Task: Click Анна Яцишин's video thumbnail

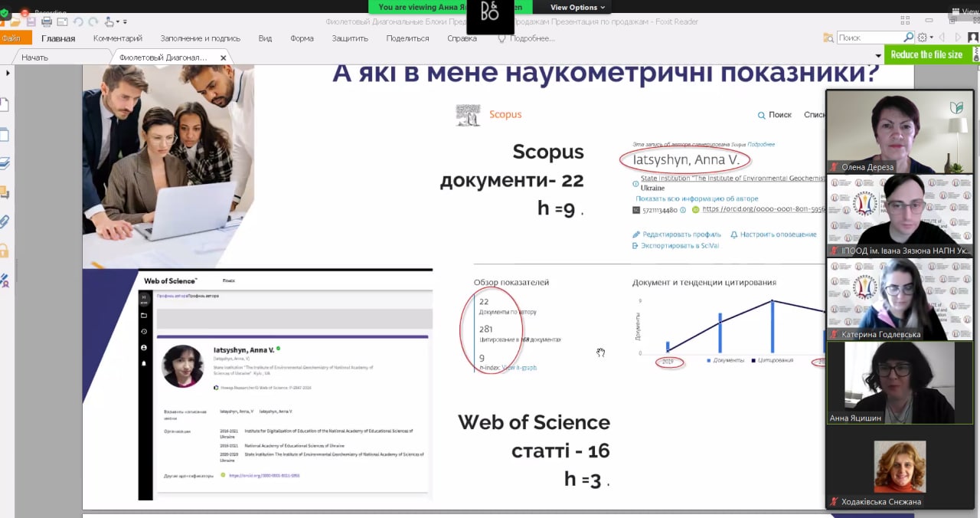Action: 900,383
